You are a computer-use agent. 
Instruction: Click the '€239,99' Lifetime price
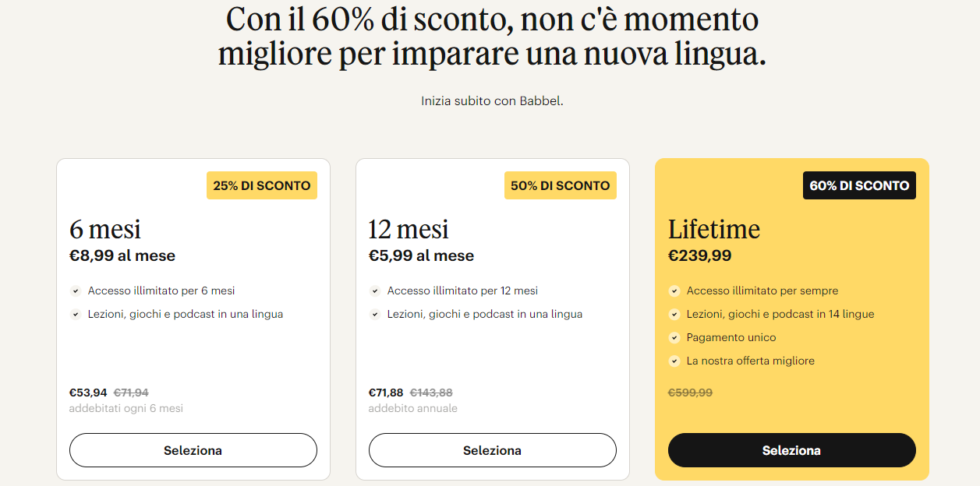coord(699,255)
